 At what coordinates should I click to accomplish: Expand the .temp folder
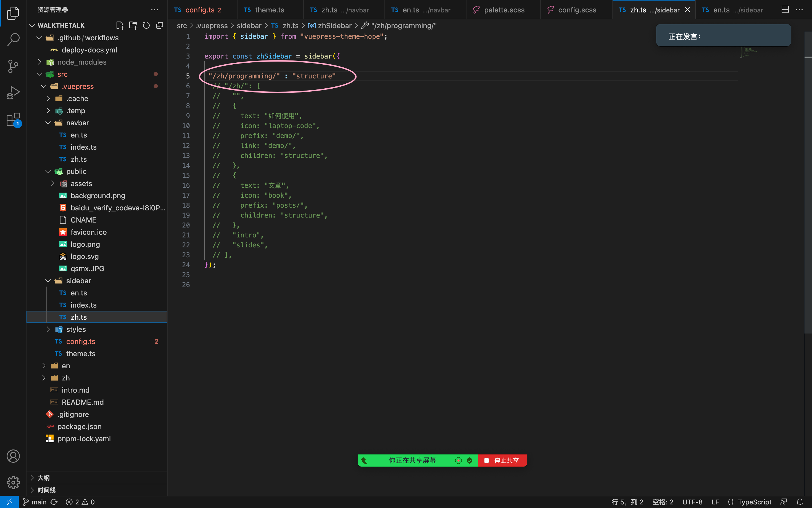48,110
